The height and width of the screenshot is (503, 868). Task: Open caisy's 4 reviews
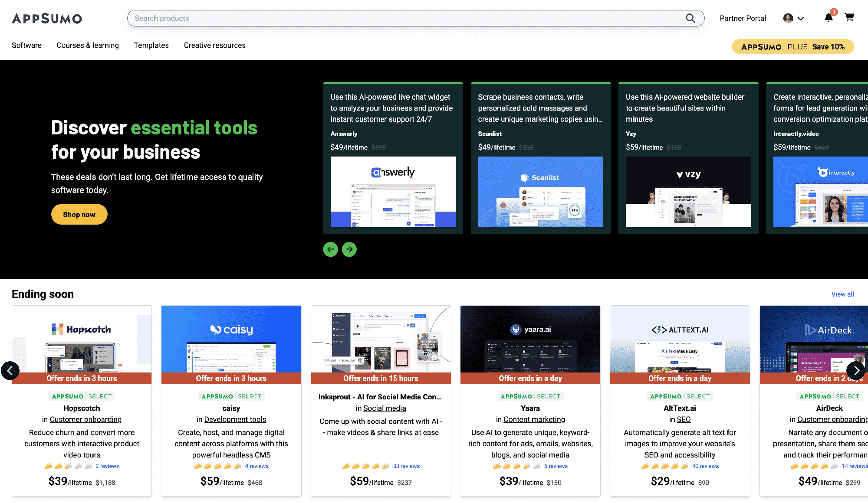tap(256, 466)
